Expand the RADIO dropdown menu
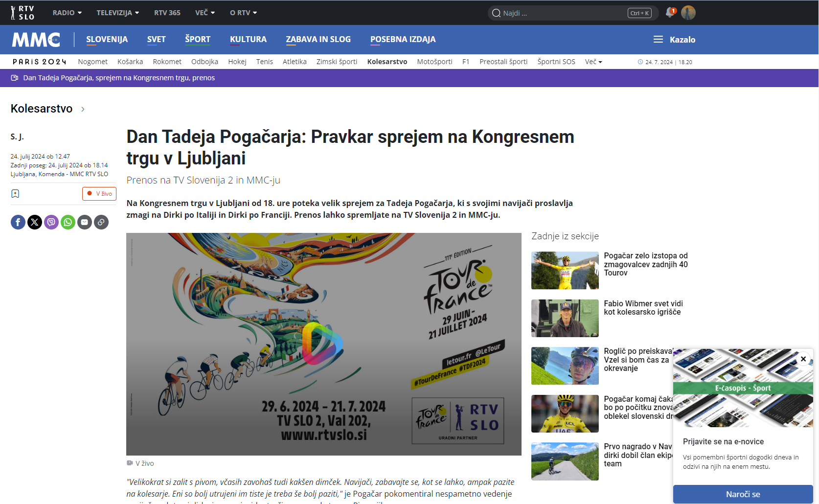The image size is (819, 504). click(67, 13)
